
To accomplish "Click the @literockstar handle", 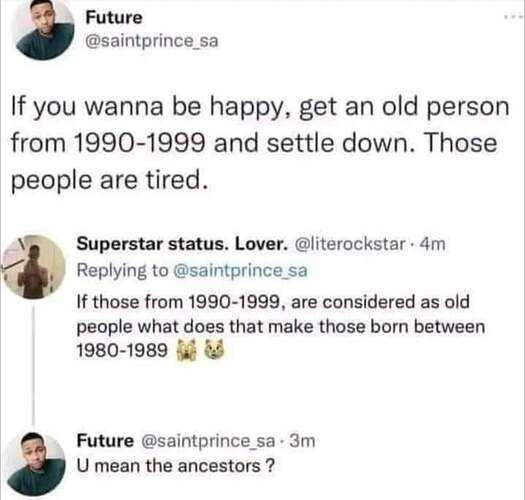I will (350, 244).
